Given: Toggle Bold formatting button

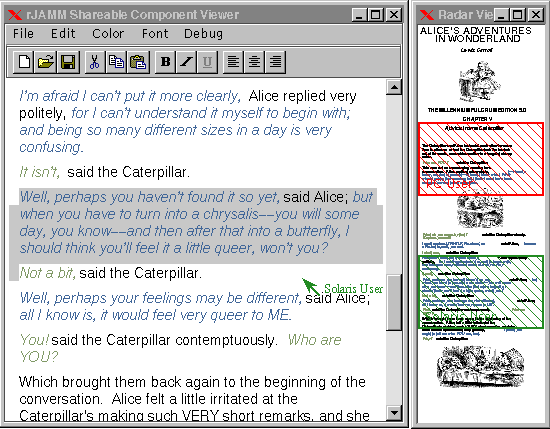Looking at the screenshot, I should 165,62.
